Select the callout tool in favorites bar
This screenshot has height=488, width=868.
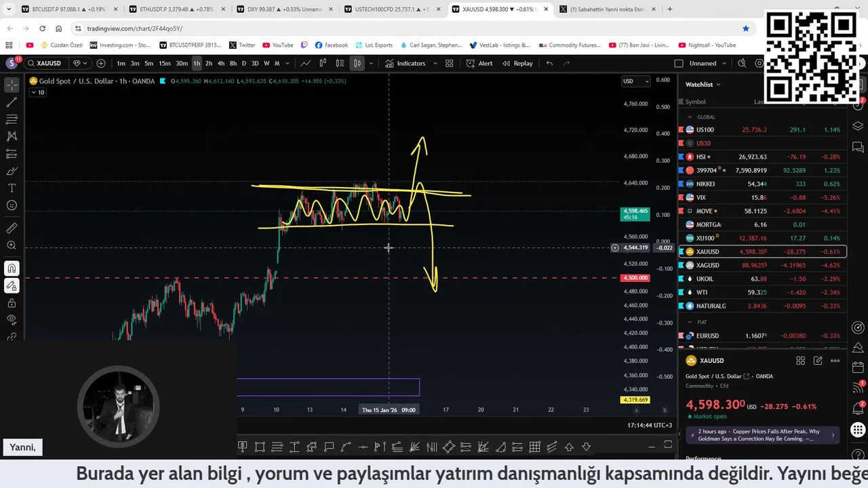(329, 447)
